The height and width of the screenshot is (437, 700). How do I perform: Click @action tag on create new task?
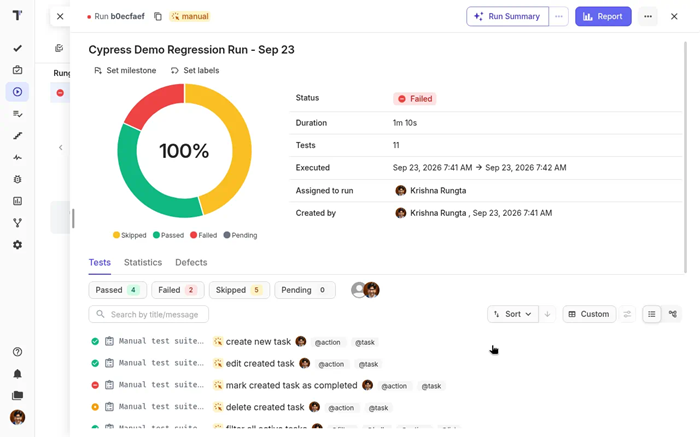[x=328, y=342]
